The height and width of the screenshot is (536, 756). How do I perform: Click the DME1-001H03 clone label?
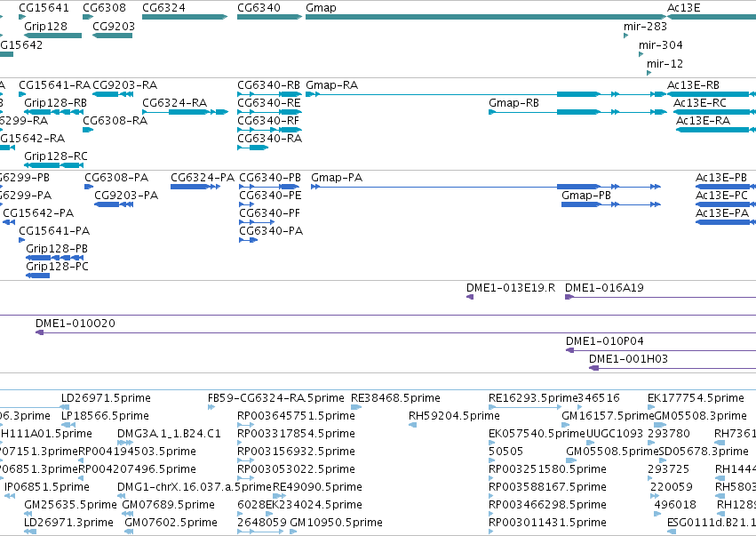coord(628,359)
